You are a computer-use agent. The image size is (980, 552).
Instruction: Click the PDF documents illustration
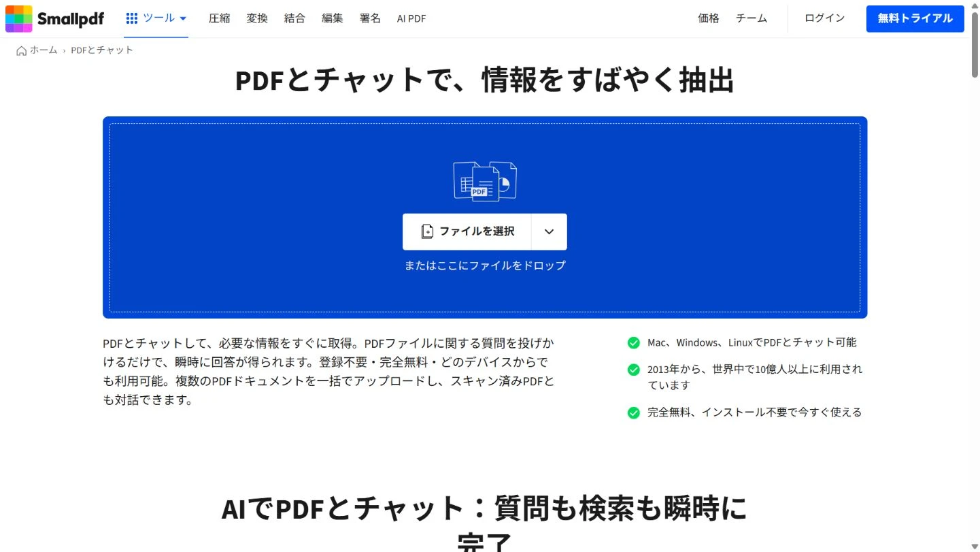click(x=485, y=180)
